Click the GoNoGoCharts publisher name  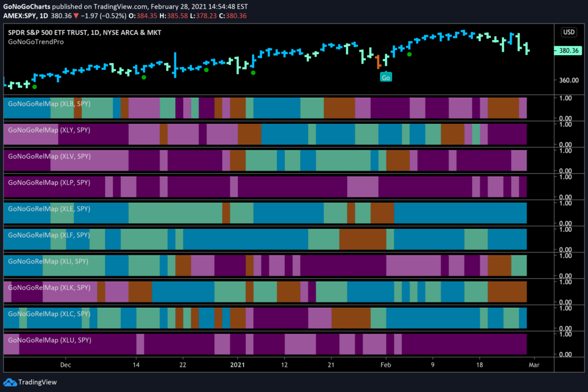(26, 7)
